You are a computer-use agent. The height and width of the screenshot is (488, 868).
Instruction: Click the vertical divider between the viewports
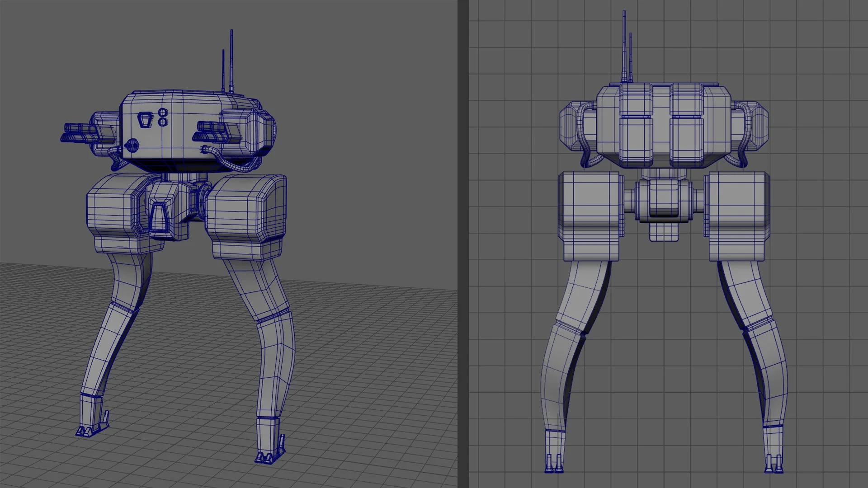[x=463, y=244]
